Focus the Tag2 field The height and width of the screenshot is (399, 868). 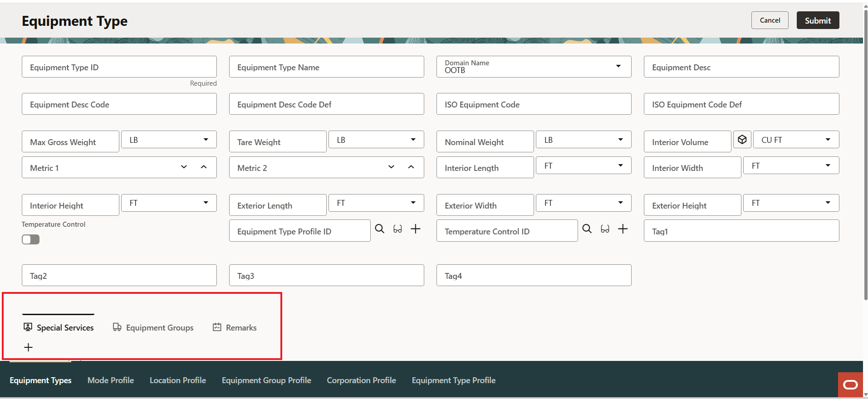pyautogui.click(x=119, y=275)
